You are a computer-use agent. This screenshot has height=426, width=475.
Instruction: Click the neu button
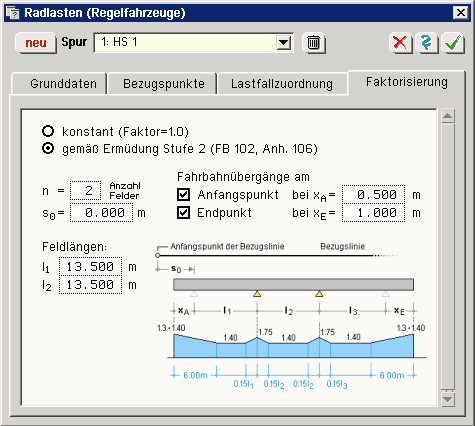tap(35, 43)
